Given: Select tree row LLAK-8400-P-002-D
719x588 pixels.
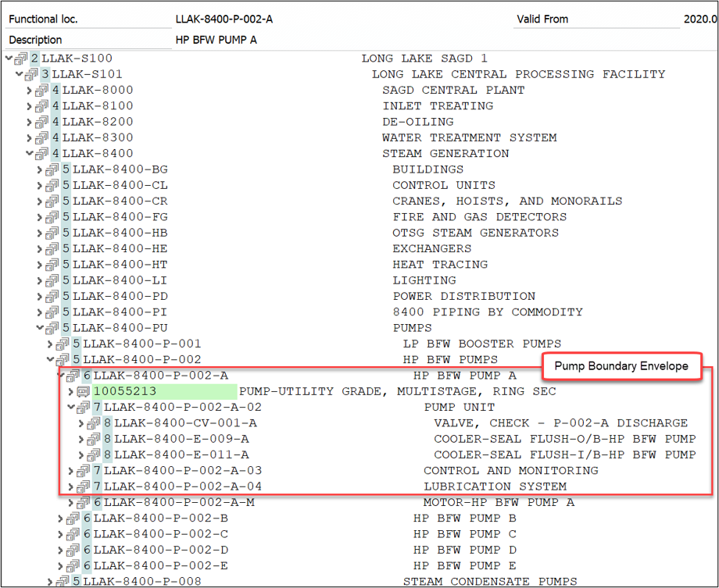Looking at the screenshot, I should (160, 550).
